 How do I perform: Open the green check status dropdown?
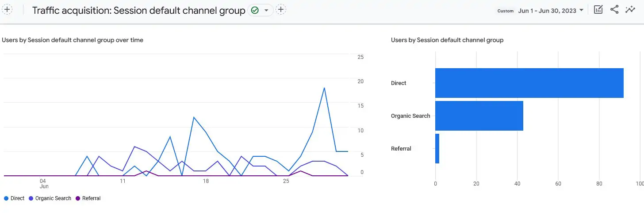point(260,10)
